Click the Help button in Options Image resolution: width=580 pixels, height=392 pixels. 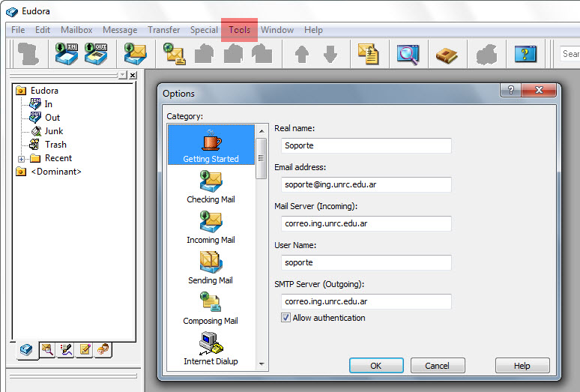click(x=522, y=366)
